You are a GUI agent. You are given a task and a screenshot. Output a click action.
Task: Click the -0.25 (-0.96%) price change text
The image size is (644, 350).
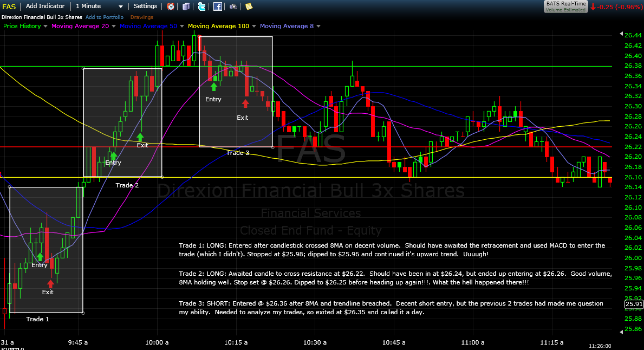click(620, 7)
